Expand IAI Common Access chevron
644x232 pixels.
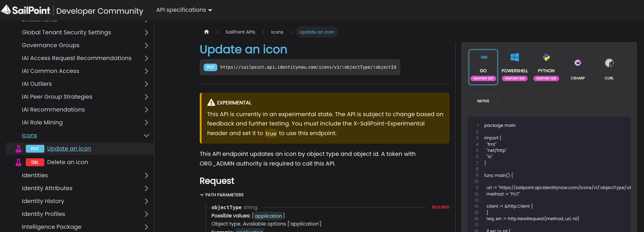pos(146,71)
